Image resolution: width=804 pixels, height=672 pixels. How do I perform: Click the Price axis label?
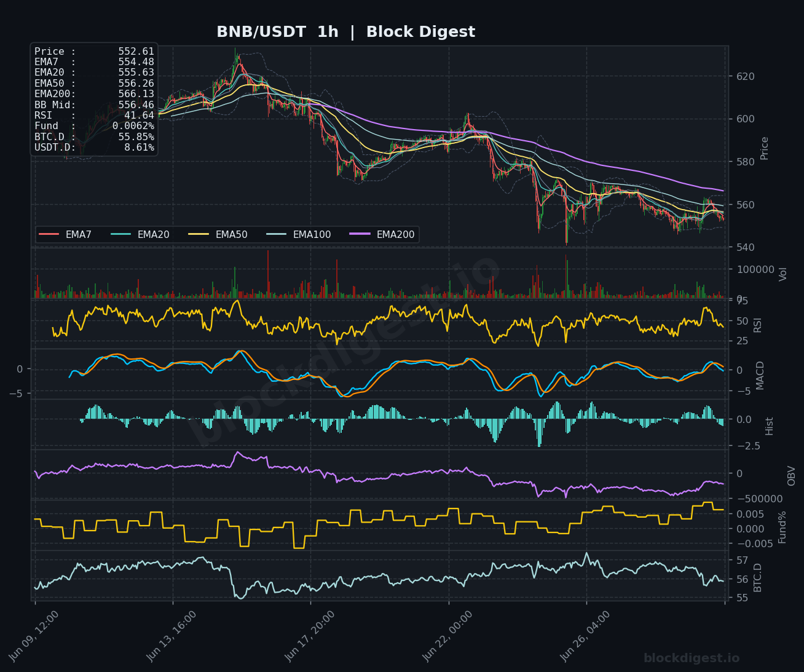point(765,148)
